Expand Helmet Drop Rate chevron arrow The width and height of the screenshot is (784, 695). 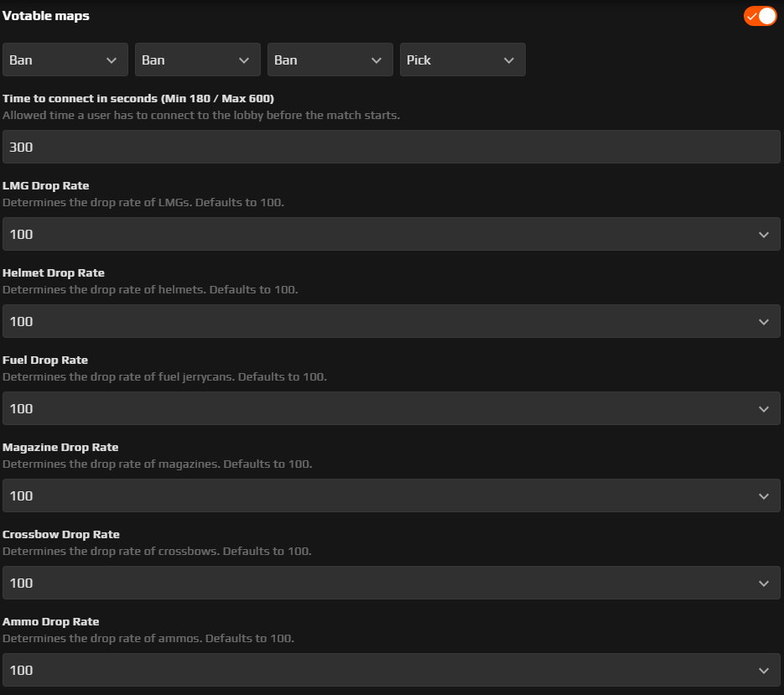[x=764, y=321]
